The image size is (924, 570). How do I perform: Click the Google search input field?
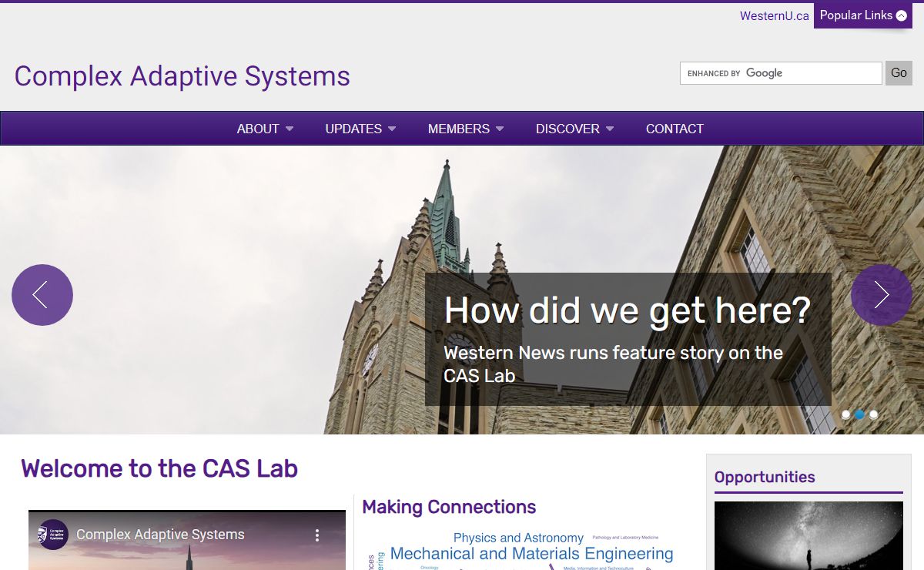[x=781, y=73]
